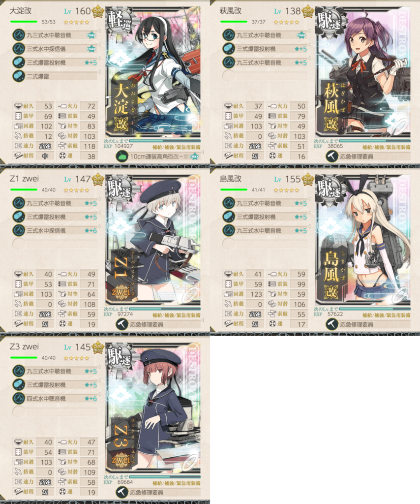Image resolution: width=420 pixels, height=504 pixels.
Task: Click Z1 zwei's 三式水中探信儀 sonar icon
Action: [19, 230]
